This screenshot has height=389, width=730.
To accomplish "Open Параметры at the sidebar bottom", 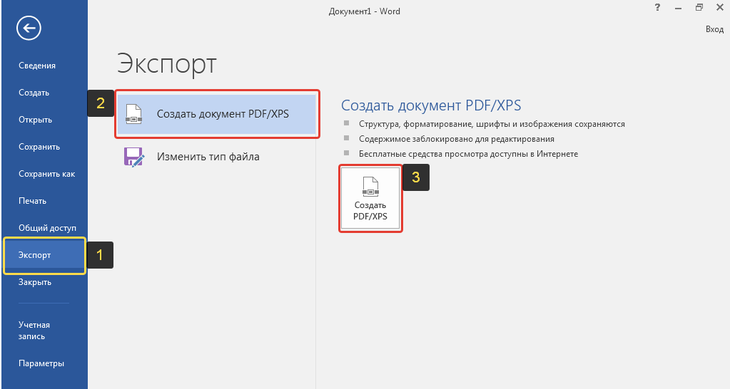I will coord(41,363).
